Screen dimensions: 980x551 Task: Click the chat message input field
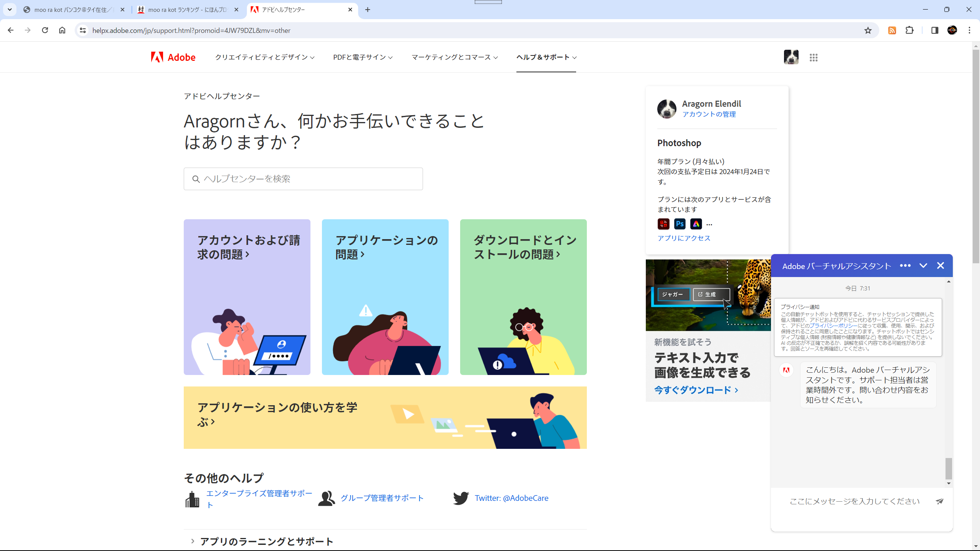click(x=854, y=501)
